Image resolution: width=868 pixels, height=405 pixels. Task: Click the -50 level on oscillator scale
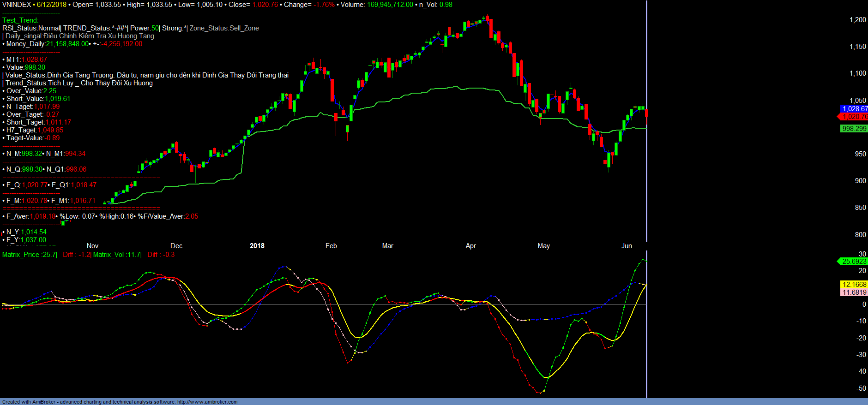pyautogui.click(x=861, y=388)
